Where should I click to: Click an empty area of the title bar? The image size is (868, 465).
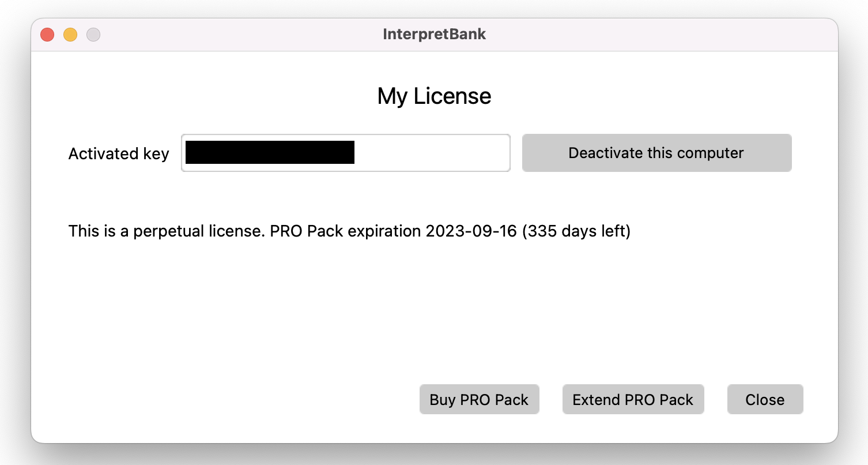pyautogui.click(x=634, y=35)
